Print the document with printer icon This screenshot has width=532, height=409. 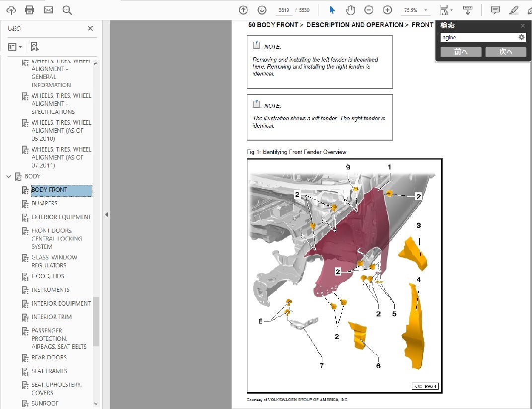pos(30,10)
